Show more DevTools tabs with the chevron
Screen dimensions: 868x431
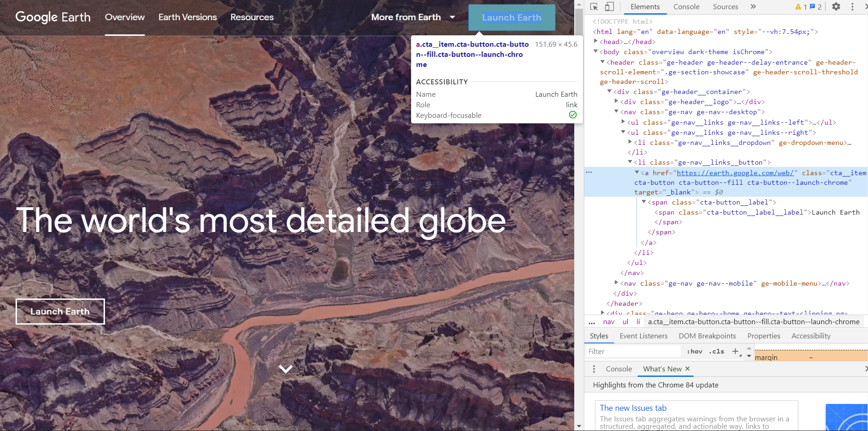pyautogui.click(x=753, y=7)
